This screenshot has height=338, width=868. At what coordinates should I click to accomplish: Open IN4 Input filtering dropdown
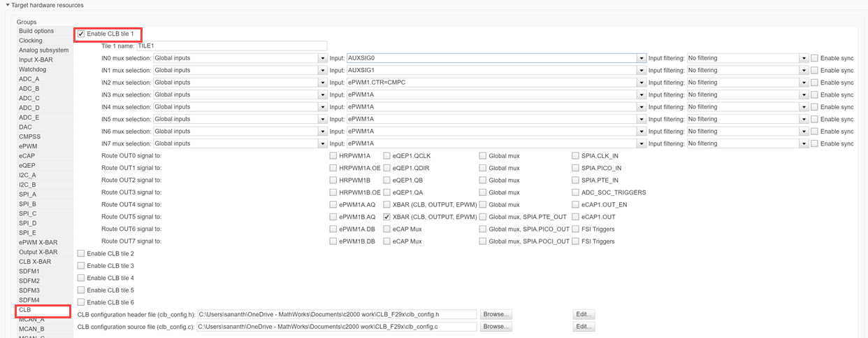(x=804, y=107)
